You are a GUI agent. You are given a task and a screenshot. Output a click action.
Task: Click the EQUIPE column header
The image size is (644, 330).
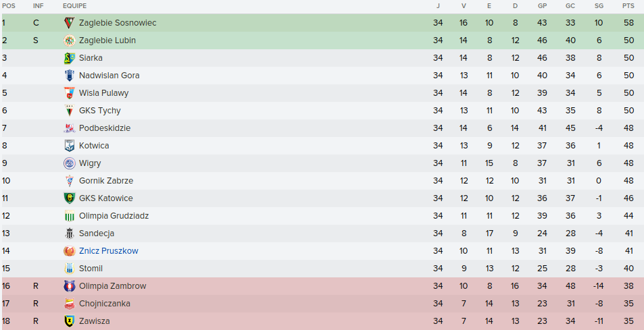click(74, 6)
